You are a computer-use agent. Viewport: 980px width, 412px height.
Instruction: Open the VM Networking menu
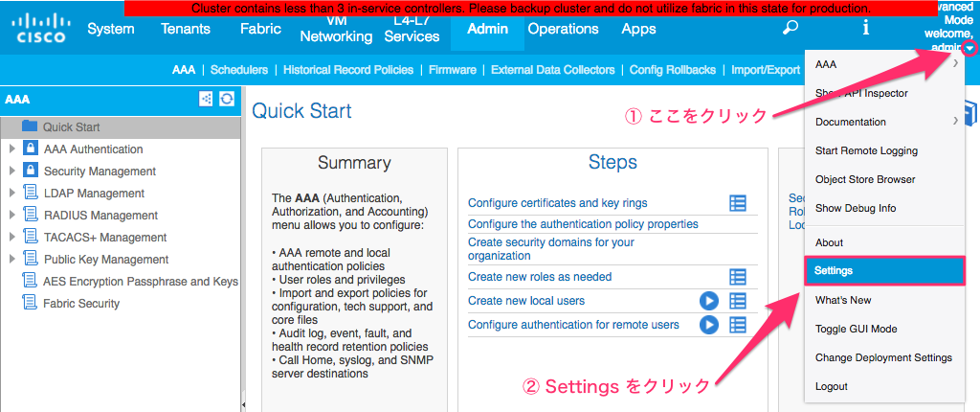point(336,29)
